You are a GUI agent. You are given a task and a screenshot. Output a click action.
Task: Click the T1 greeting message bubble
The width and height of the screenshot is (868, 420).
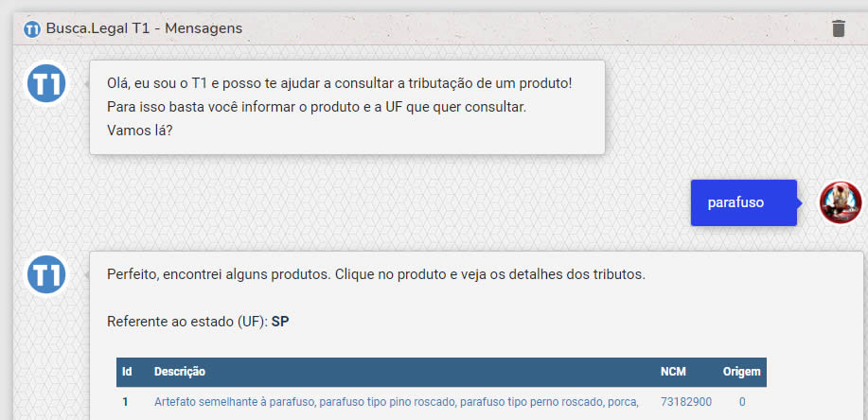click(x=347, y=107)
